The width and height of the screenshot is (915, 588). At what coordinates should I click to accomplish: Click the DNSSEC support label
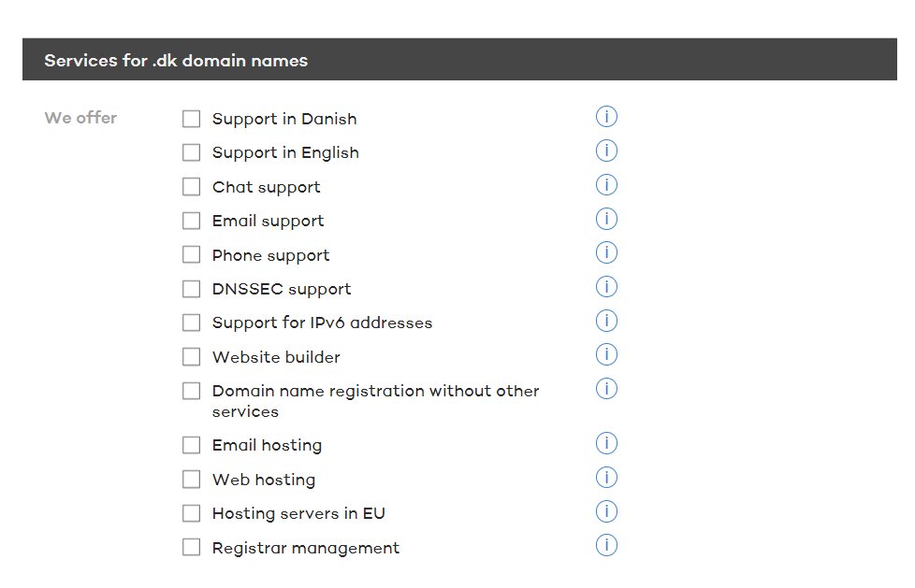point(282,289)
